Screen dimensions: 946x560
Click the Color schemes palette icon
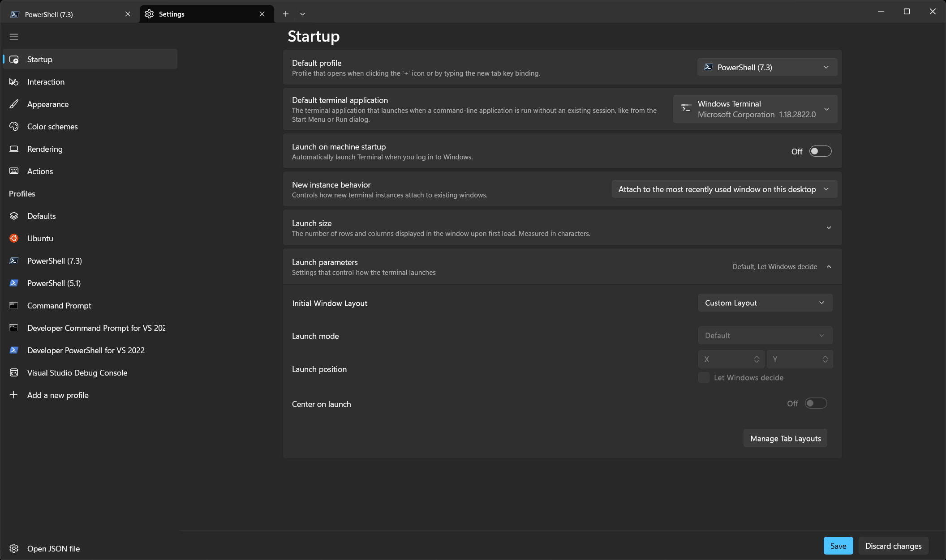pos(14,126)
